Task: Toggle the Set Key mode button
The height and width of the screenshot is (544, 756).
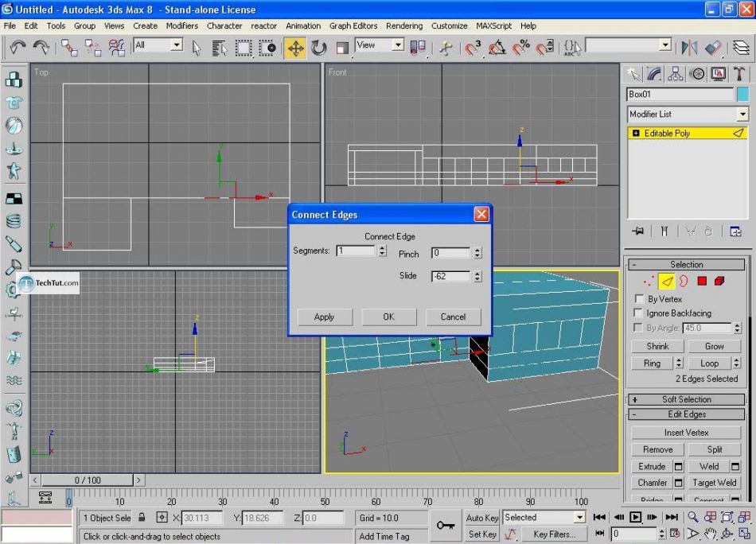Action: pos(481,534)
